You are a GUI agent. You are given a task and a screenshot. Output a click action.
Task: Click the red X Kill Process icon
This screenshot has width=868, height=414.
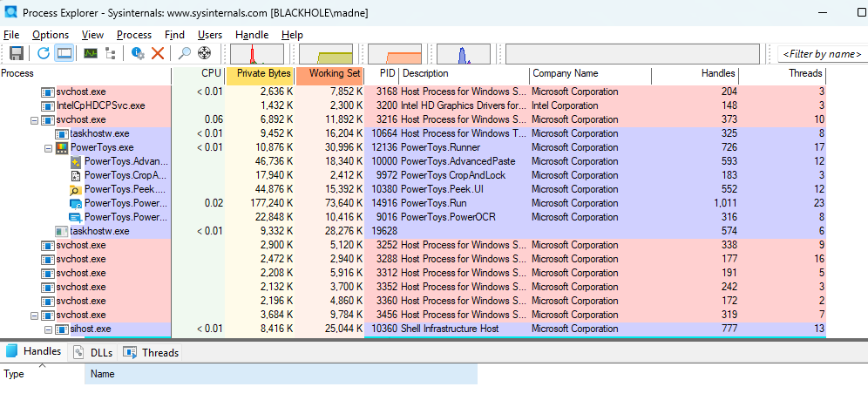pos(158,53)
